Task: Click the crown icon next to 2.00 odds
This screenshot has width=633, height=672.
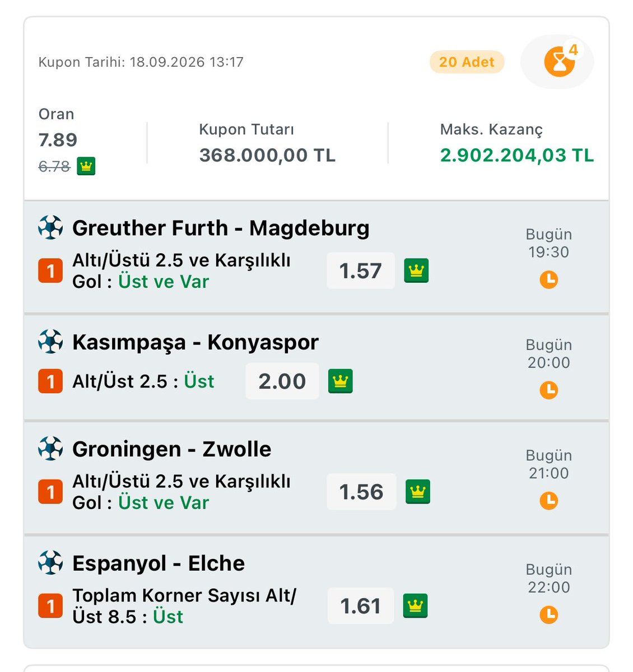Action: click(x=341, y=381)
